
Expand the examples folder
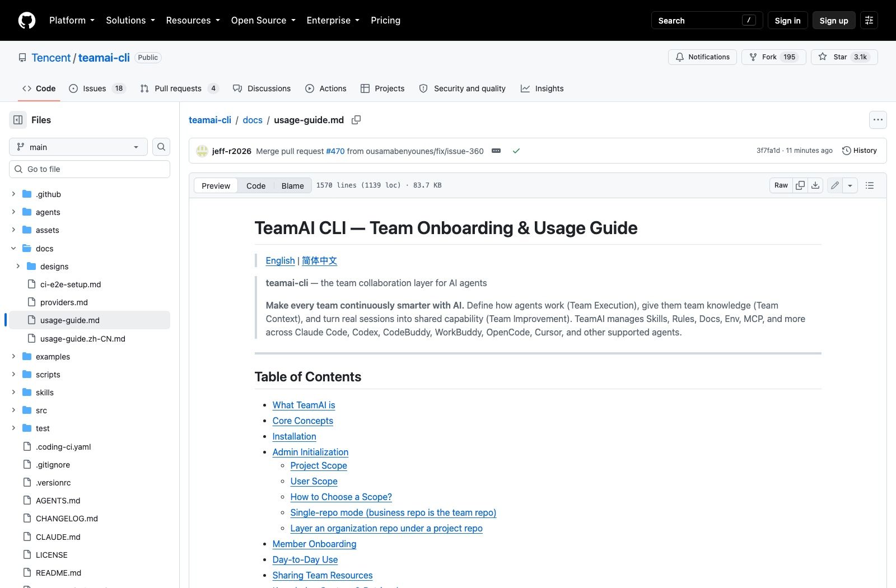click(x=13, y=357)
